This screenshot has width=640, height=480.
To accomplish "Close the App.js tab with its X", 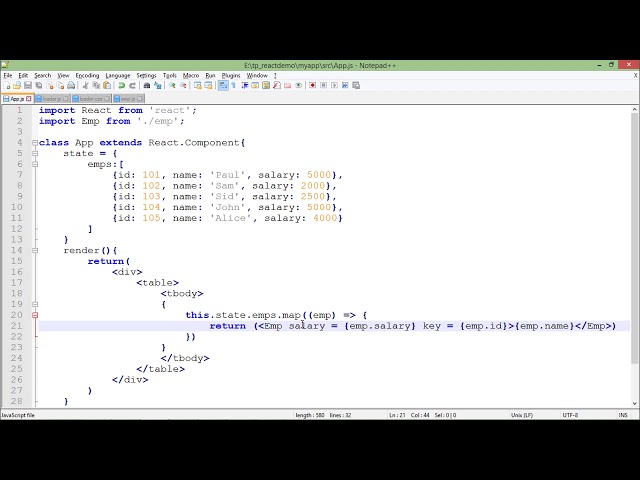I will (x=31, y=99).
